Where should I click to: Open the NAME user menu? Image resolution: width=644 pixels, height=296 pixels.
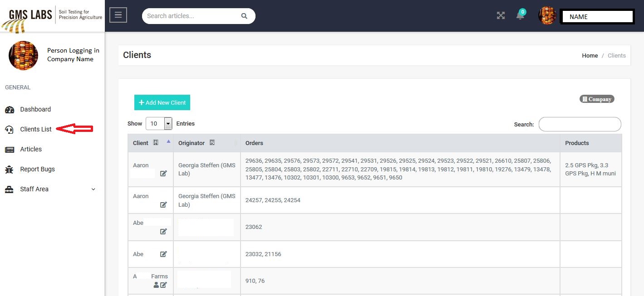597,17
